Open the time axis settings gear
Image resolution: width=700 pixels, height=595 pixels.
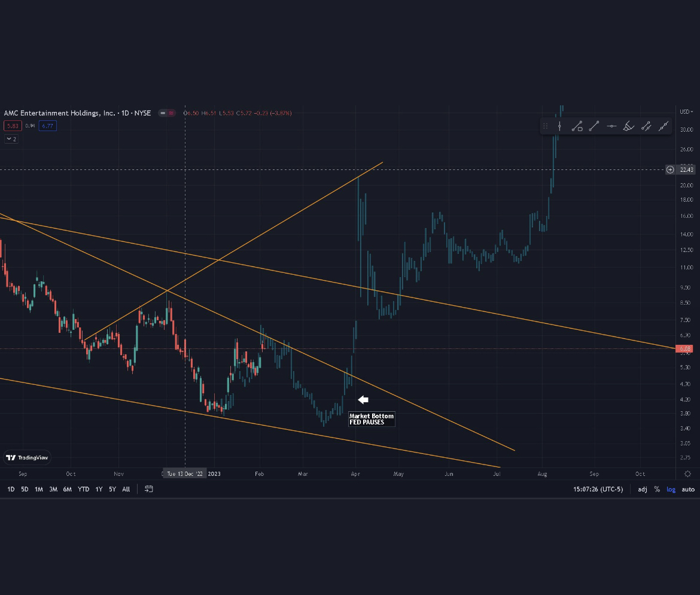pos(687,474)
